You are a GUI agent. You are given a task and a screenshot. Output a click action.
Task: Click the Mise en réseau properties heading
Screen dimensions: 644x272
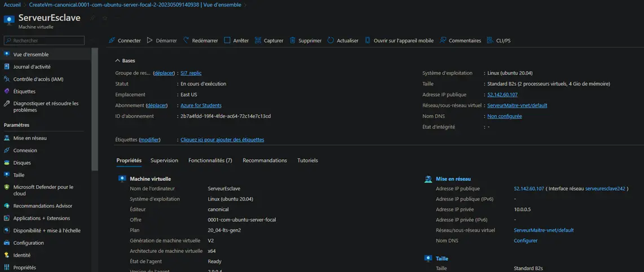(453, 179)
